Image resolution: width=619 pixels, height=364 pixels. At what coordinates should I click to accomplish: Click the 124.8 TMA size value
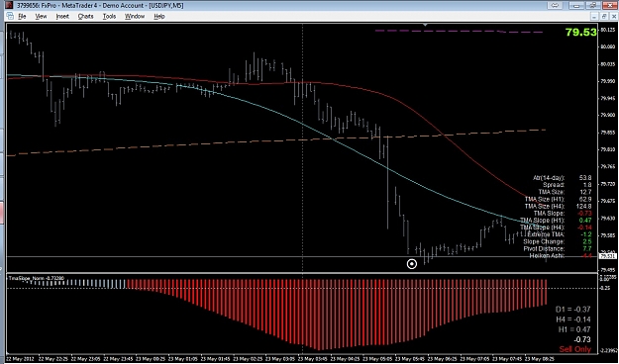click(584, 207)
